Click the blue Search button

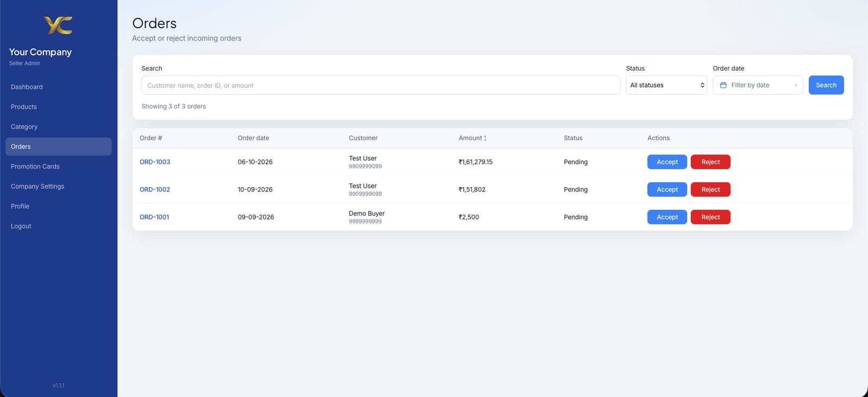pos(826,85)
